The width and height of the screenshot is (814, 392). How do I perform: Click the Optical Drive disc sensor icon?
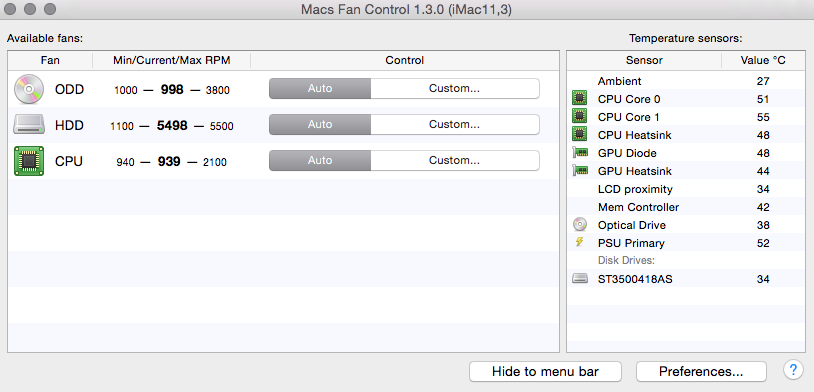(x=579, y=225)
